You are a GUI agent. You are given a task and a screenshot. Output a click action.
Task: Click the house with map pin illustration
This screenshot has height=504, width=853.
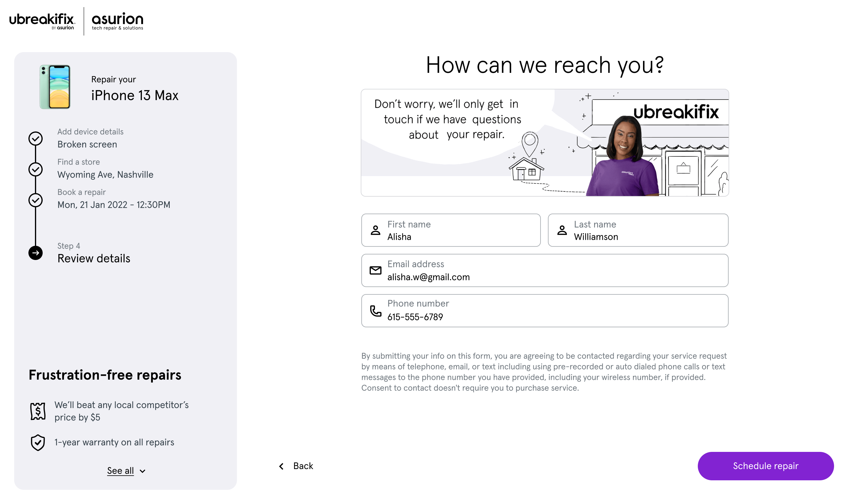coord(527,156)
